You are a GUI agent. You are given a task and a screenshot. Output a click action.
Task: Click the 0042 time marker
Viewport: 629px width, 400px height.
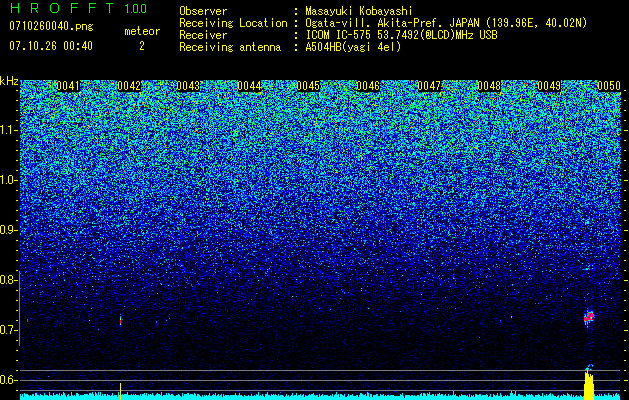[x=129, y=86]
